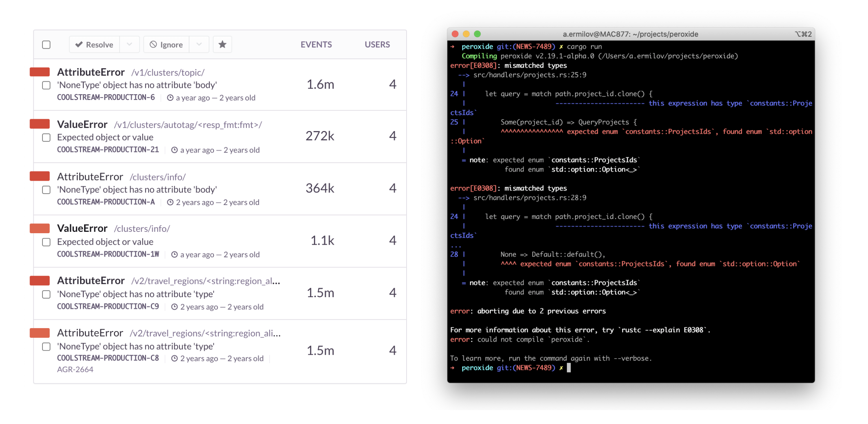Sort issues by the USERS column header
868x424 pixels.
377,44
